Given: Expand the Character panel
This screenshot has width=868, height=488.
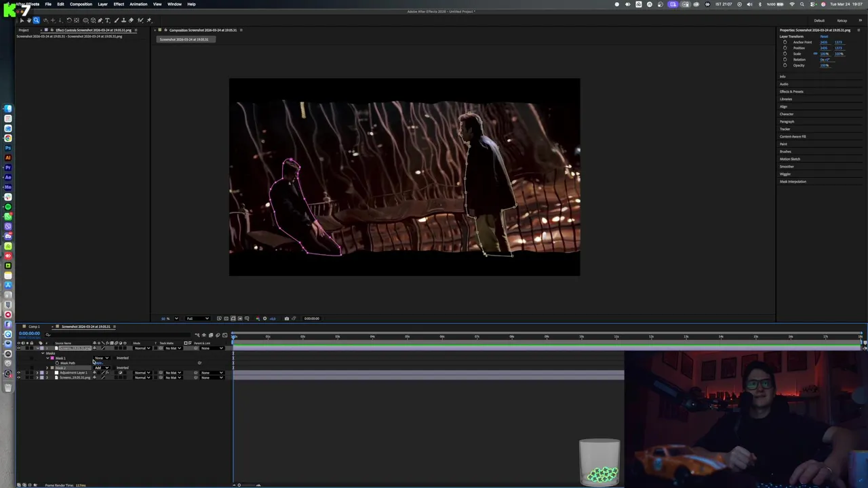Looking at the screenshot, I should pos(786,114).
